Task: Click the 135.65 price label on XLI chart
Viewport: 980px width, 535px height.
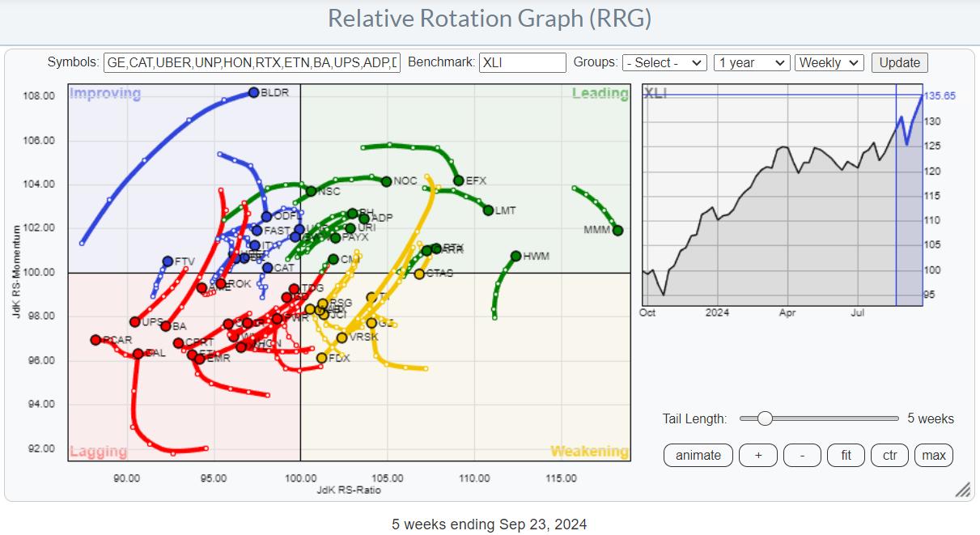Action: 940,96
